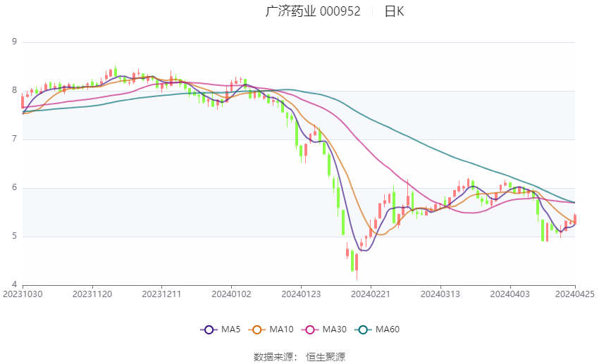Click the 20240102 date axis label
Screen dimensions: 599x364
click(x=232, y=294)
